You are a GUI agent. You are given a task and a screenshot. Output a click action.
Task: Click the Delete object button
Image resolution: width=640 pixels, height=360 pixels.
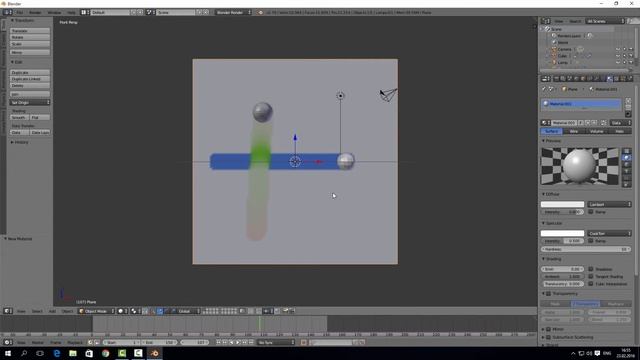click(x=30, y=85)
